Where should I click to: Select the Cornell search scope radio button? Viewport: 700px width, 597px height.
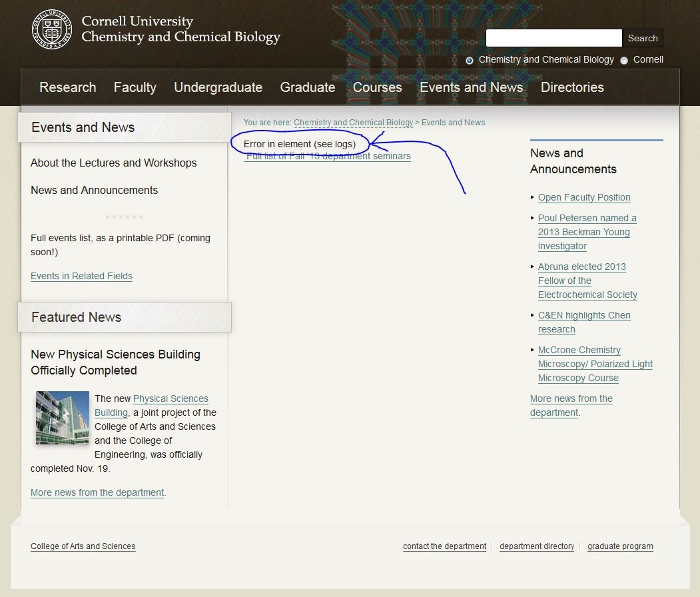pyautogui.click(x=624, y=60)
